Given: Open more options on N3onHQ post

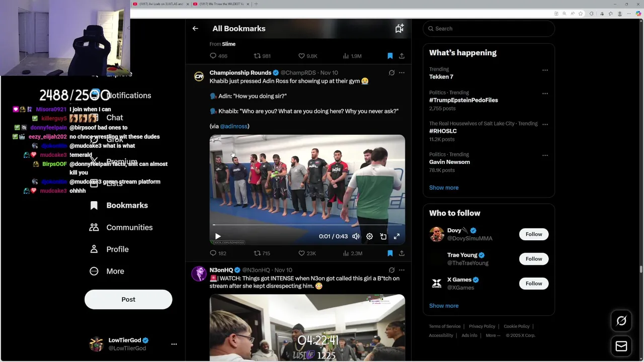Looking at the screenshot, I should [401, 270].
